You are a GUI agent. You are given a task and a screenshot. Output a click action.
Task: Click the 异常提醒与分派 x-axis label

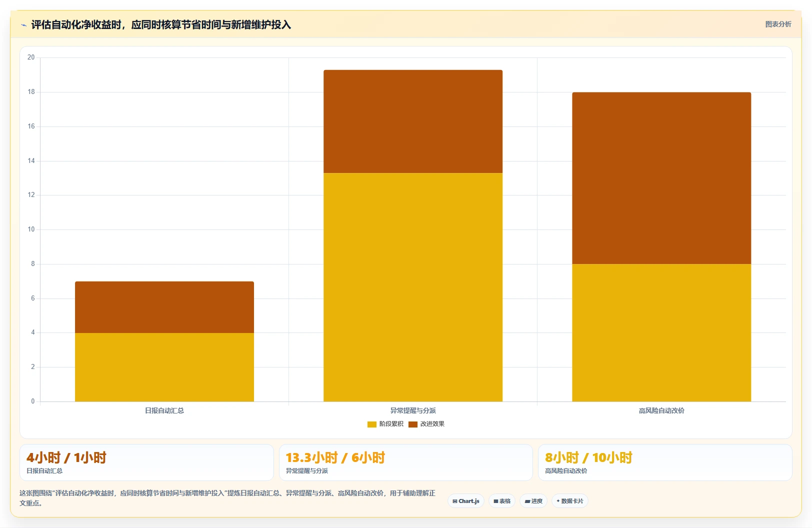pos(413,410)
